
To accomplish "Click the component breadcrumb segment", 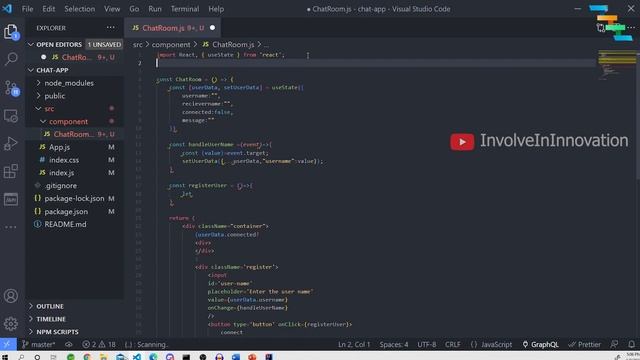I will tap(171, 44).
